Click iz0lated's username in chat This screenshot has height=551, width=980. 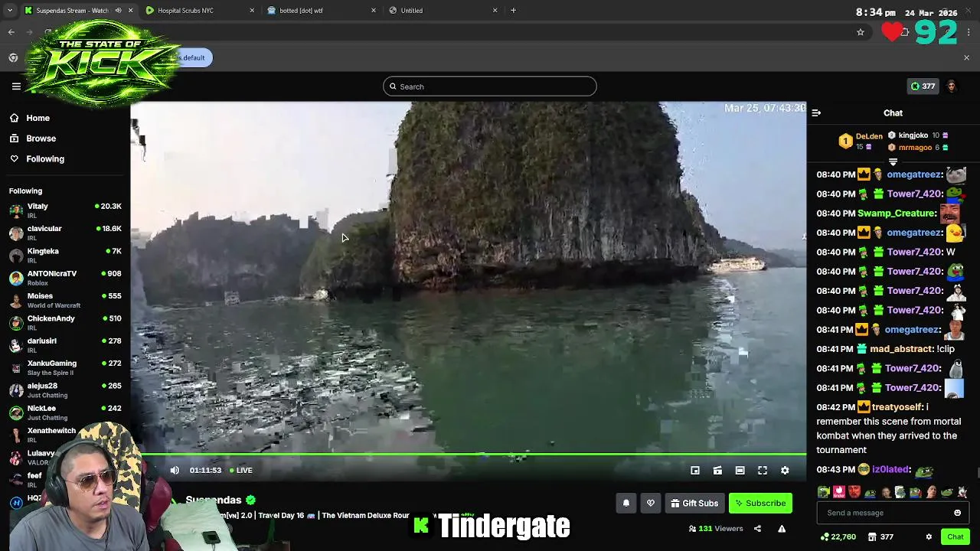(x=890, y=470)
